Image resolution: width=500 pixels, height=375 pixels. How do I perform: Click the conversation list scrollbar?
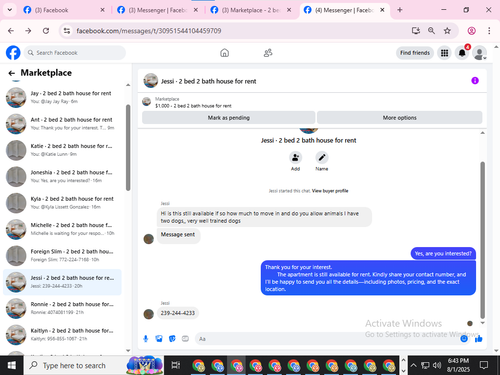click(128, 147)
